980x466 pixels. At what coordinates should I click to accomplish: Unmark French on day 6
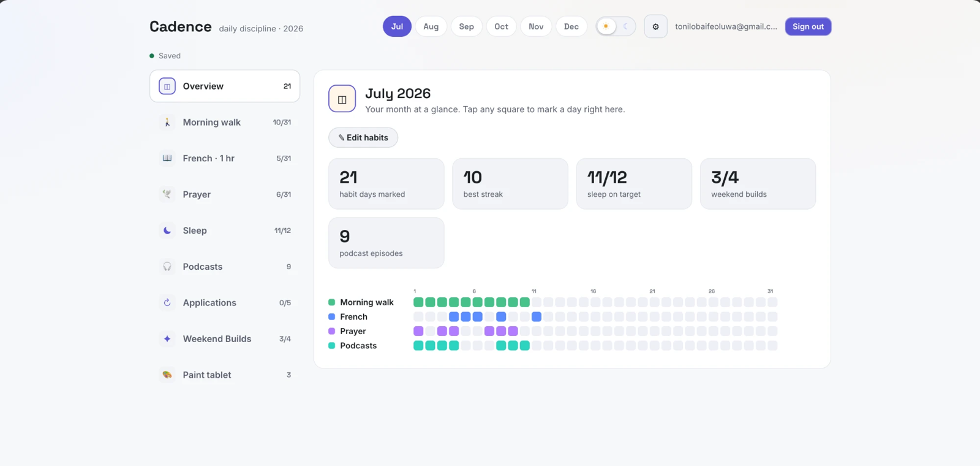tap(478, 317)
